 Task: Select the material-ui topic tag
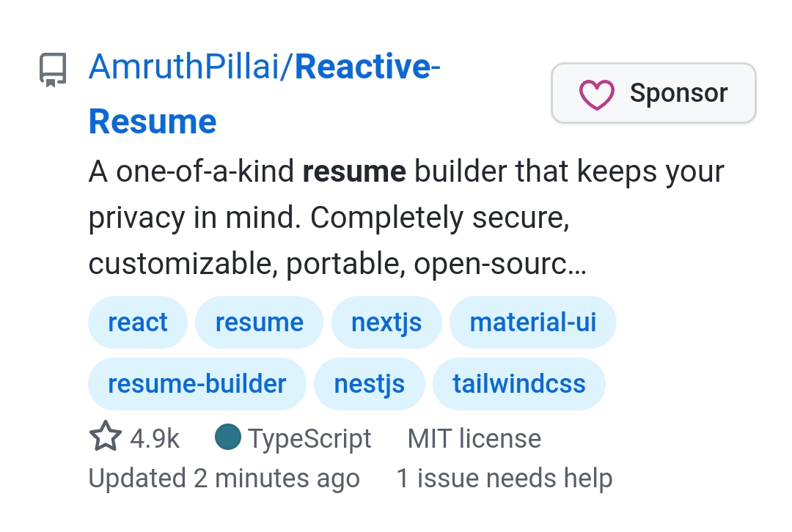[533, 322]
